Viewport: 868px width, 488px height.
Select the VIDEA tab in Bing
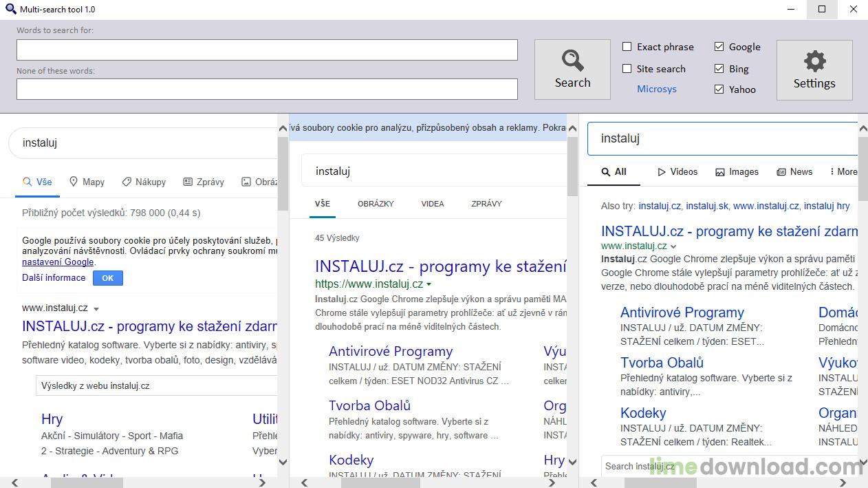point(433,204)
